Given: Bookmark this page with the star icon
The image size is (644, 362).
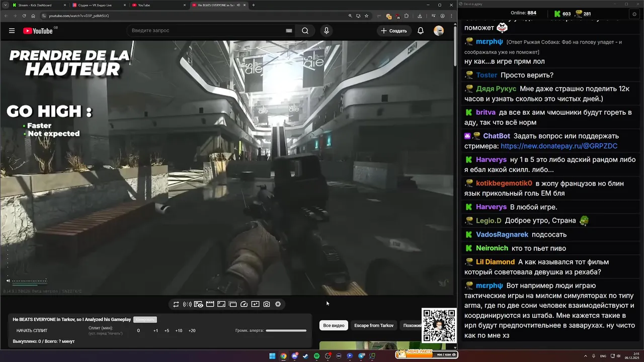Looking at the screenshot, I should tap(366, 16).
